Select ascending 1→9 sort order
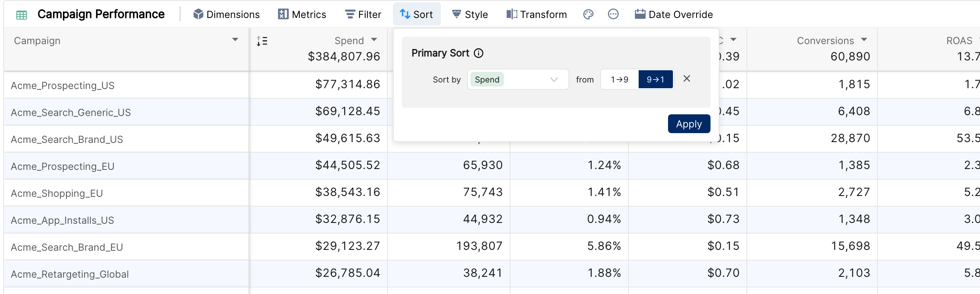Screen dimensions: 980x294 coord(619,79)
